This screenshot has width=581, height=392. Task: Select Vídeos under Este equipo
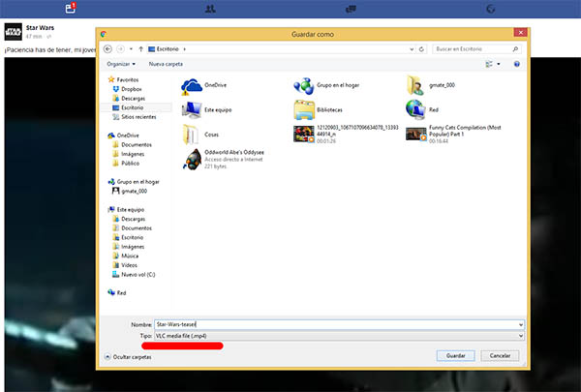point(129,265)
